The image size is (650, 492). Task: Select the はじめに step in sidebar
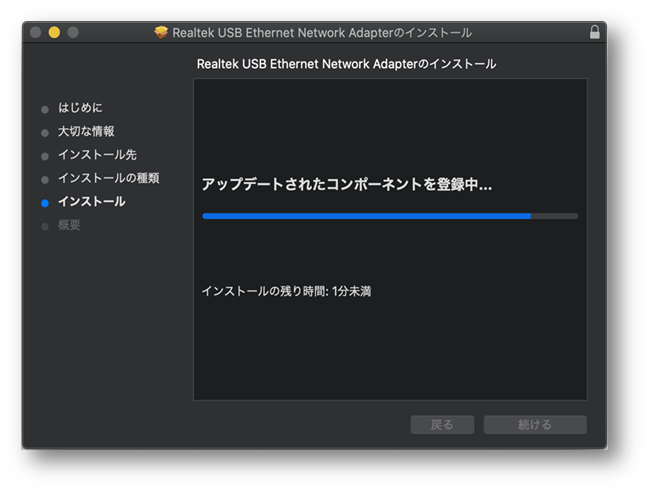pos(80,108)
